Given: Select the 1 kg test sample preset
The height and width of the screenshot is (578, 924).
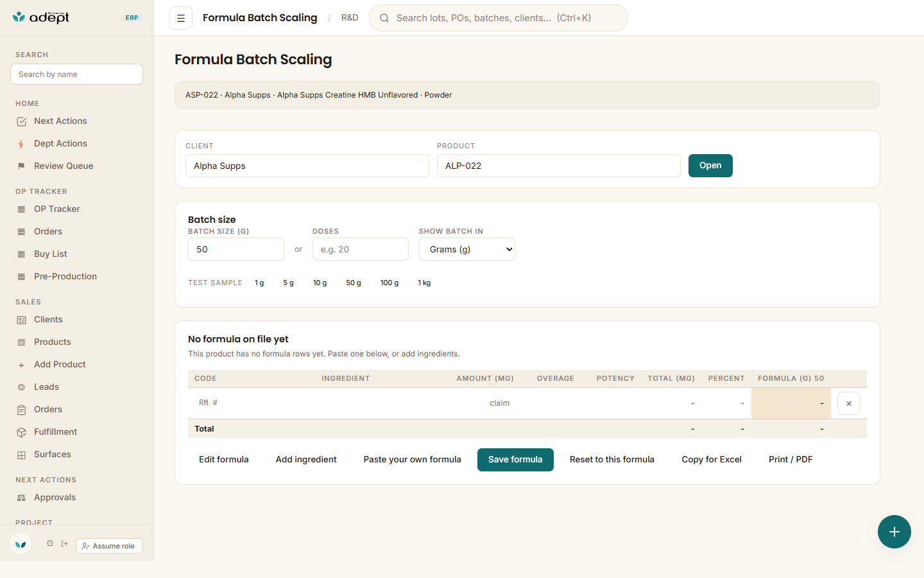Looking at the screenshot, I should (424, 283).
